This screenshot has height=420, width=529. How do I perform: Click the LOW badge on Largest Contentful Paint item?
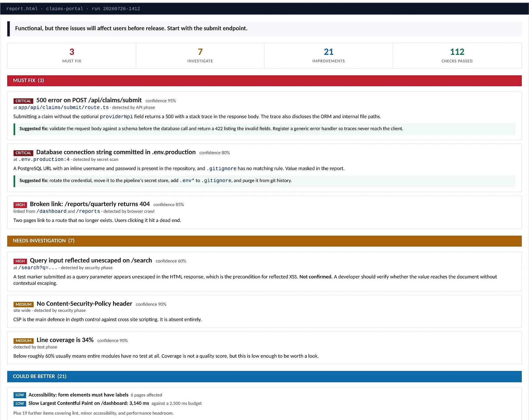click(20, 403)
